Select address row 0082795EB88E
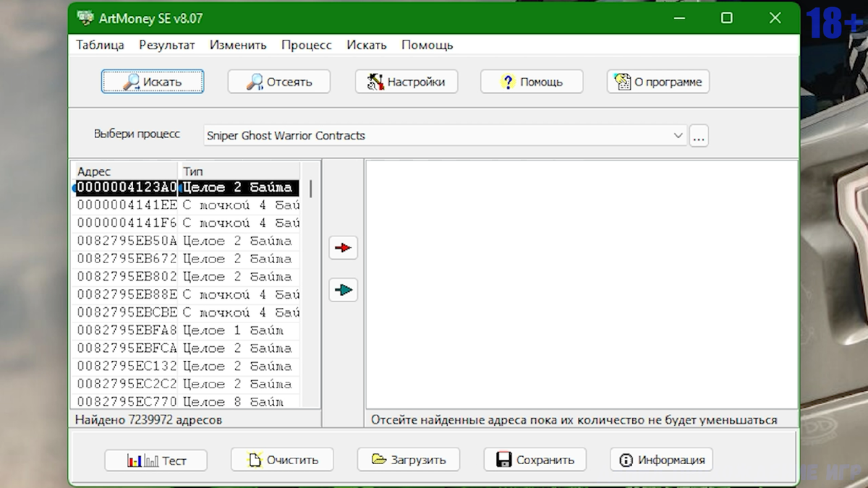The image size is (868, 488). tap(187, 295)
